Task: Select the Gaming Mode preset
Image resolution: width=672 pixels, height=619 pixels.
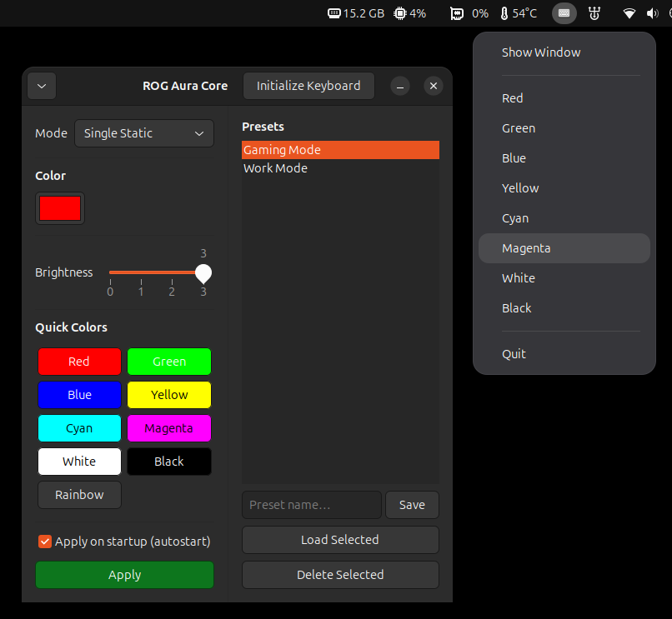Action: 340,150
